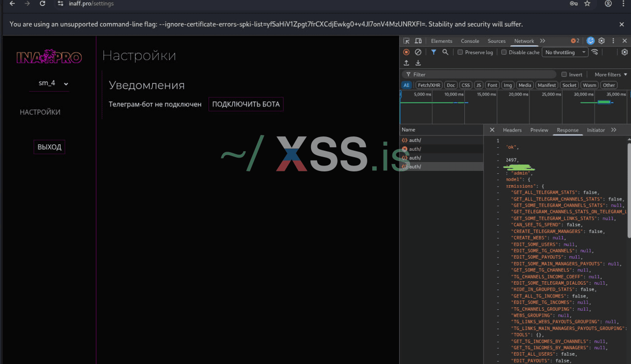Open the network search magnifier
The width and height of the screenshot is (631, 364).
(x=445, y=52)
